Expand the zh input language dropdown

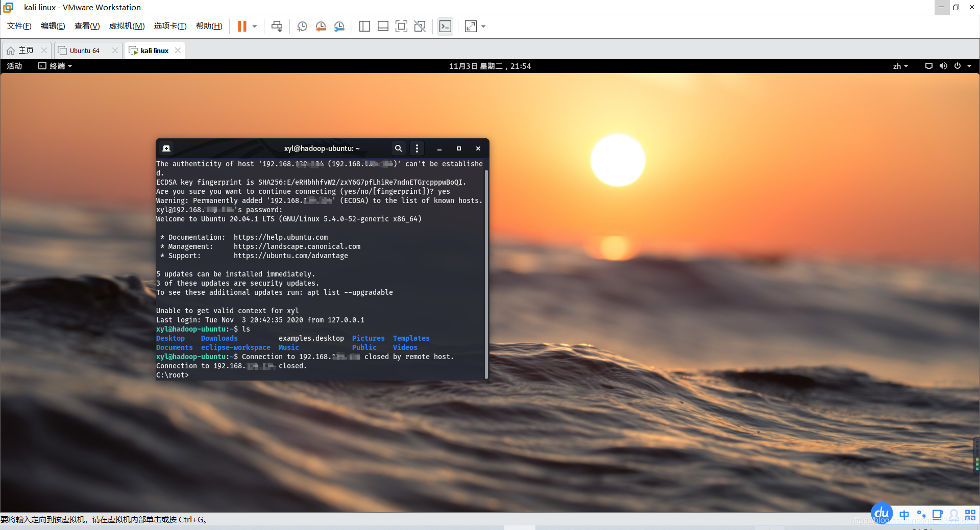point(900,66)
